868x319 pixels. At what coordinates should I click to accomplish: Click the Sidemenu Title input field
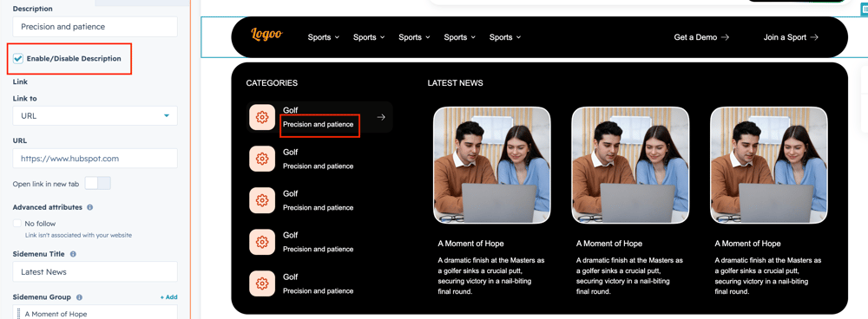click(x=95, y=272)
